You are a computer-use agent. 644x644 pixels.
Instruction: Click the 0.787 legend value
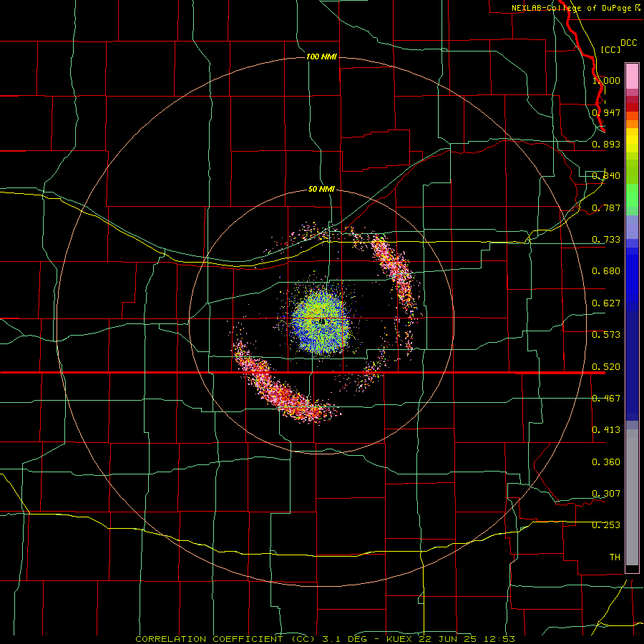(606, 208)
